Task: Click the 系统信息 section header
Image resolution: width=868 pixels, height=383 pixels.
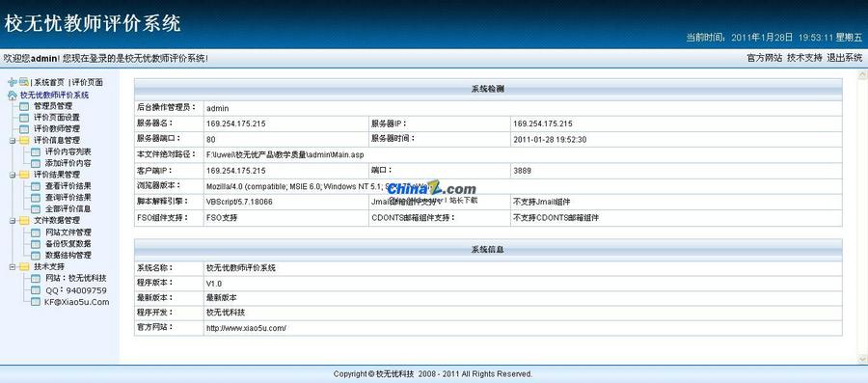Action: (x=488, y=250)
